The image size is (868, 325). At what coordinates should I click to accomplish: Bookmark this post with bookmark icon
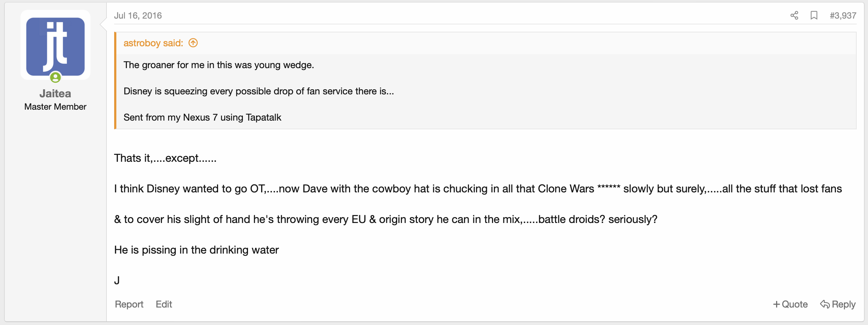(x=814, y=15)
